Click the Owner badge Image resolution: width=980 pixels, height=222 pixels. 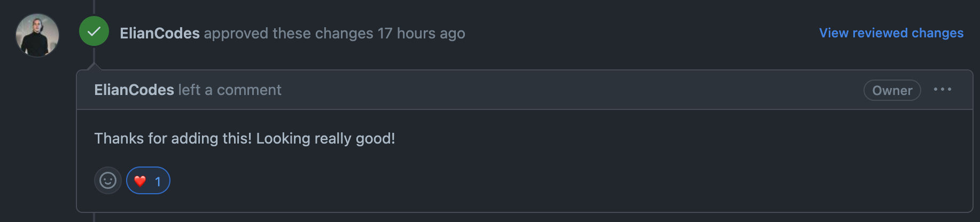[x=892, y=90]
